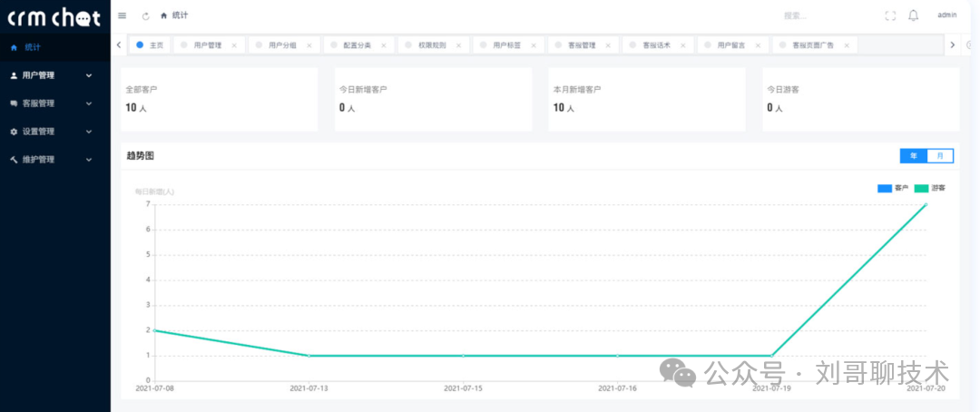Close the 客服管理 tab
The height and width of the screenshot is (412, 980).
click(608, 45)
